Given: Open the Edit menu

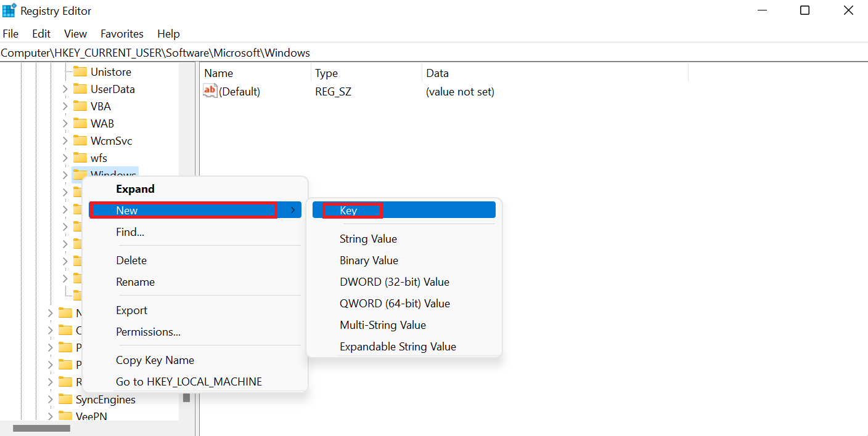Looking at the screenshot, I should 41,34.
